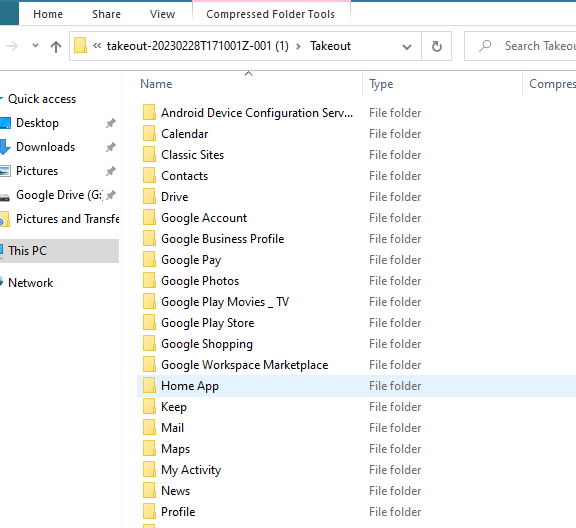Click the News folder name

coord(175,491)
